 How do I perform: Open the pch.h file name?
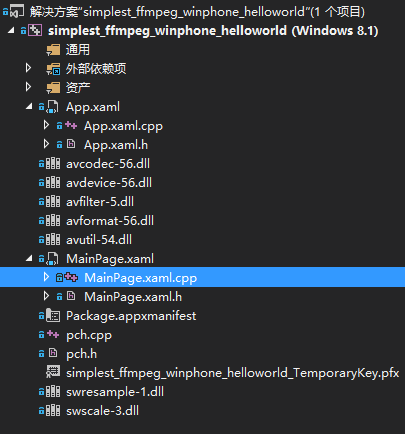pos(81,354)
